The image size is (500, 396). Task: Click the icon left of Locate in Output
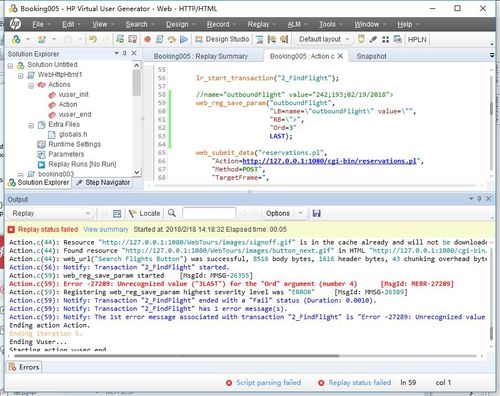point(117,213)
